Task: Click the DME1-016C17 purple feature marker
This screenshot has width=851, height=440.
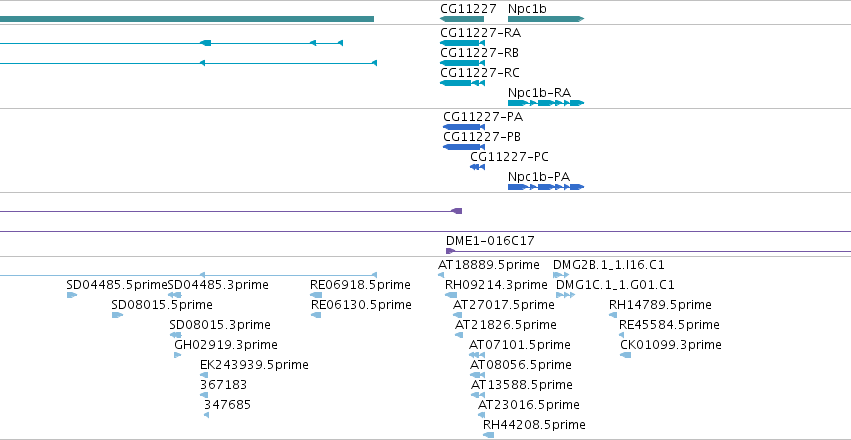Action: point(450,251)
